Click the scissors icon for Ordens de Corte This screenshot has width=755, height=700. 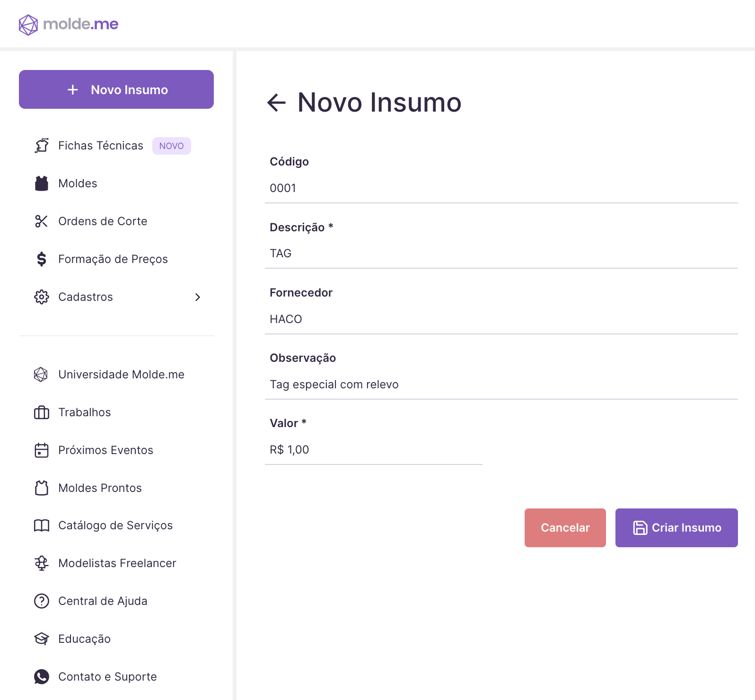(x=42, y=221)
